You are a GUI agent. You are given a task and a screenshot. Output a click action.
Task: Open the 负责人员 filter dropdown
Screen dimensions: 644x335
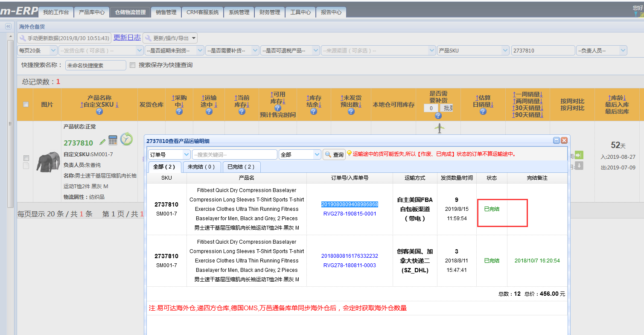tap(602, 50)
